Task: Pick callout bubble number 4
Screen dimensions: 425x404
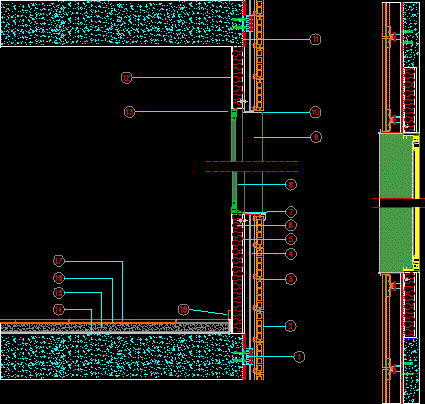Action: [291, 254]
